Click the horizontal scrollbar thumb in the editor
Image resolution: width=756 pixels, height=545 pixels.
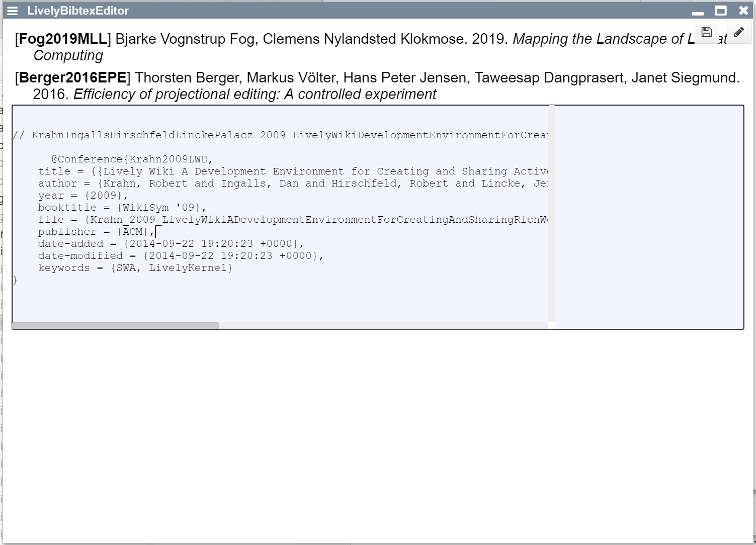pos(116,326)
